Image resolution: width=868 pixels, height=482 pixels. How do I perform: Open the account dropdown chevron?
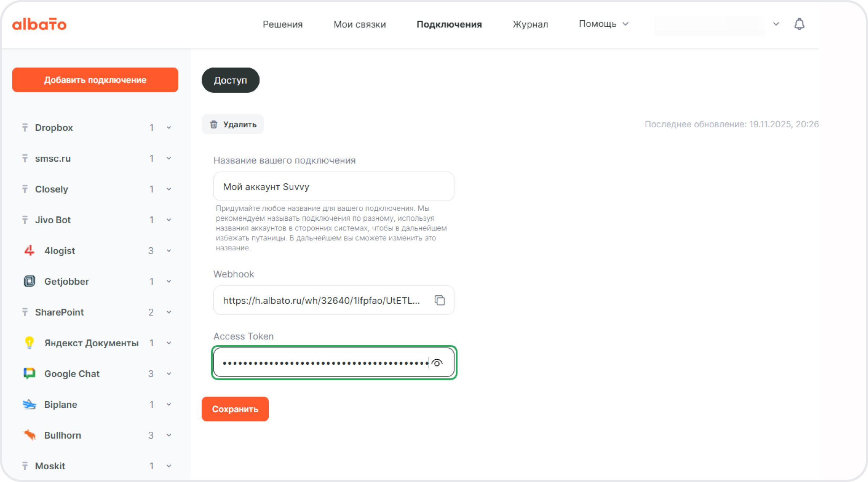pos(776,24)
